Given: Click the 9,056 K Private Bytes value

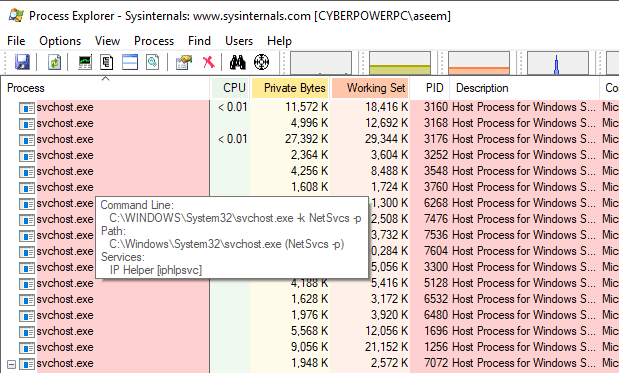Looking at the screenshot, I should click(310, 347).
